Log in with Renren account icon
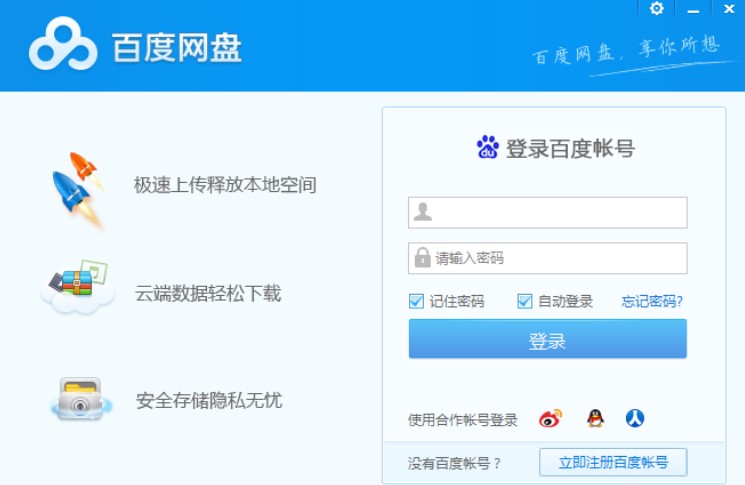 tap(635, 418)
